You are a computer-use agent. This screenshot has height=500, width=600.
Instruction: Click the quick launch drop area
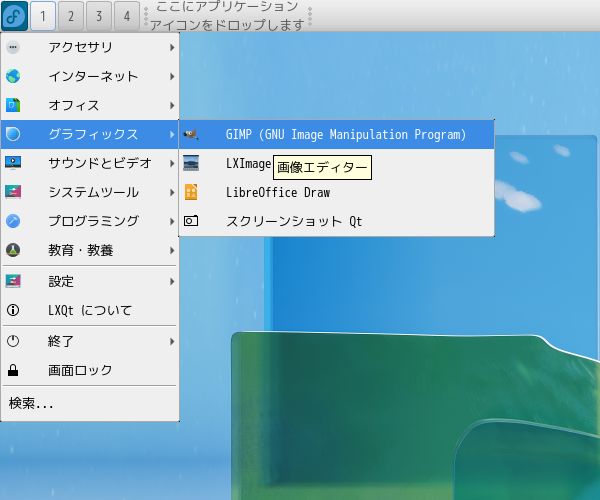pyautogui.click(x=228, y=16)
